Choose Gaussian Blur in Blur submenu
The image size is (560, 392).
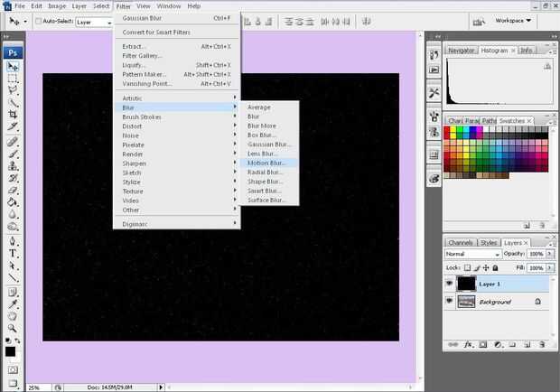tap(268, 145)
